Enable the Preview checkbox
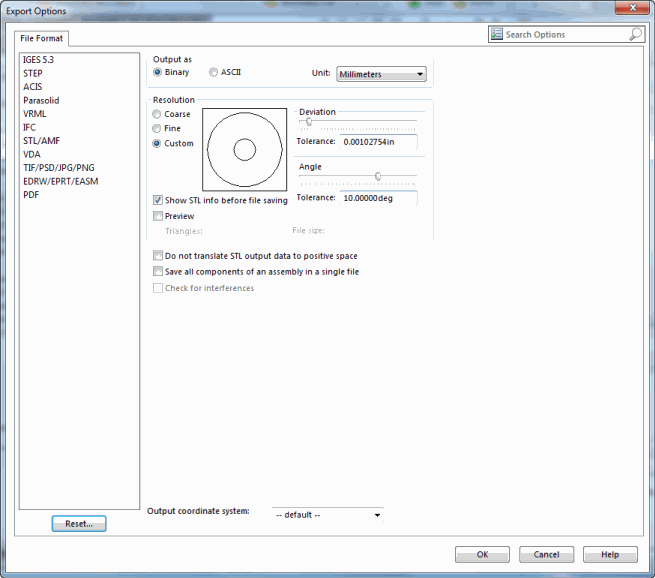This screenshot has height=578, width=655. click(157, 216)
